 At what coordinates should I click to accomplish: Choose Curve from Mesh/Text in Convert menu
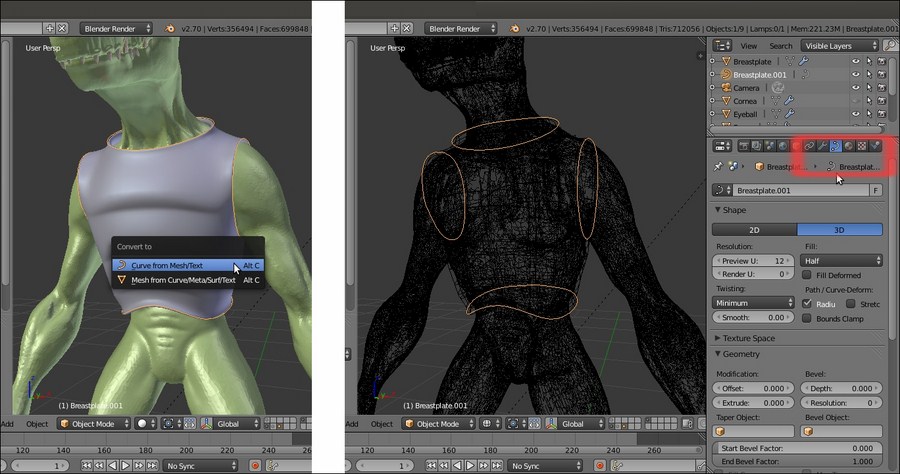(167, 266)
